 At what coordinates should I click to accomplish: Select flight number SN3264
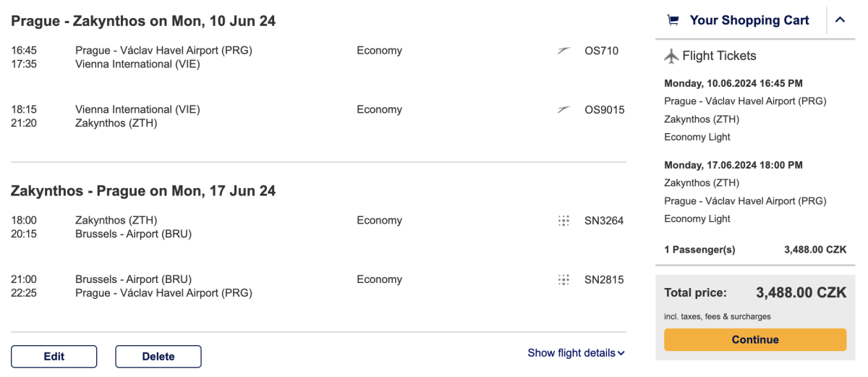pos(603,221)
